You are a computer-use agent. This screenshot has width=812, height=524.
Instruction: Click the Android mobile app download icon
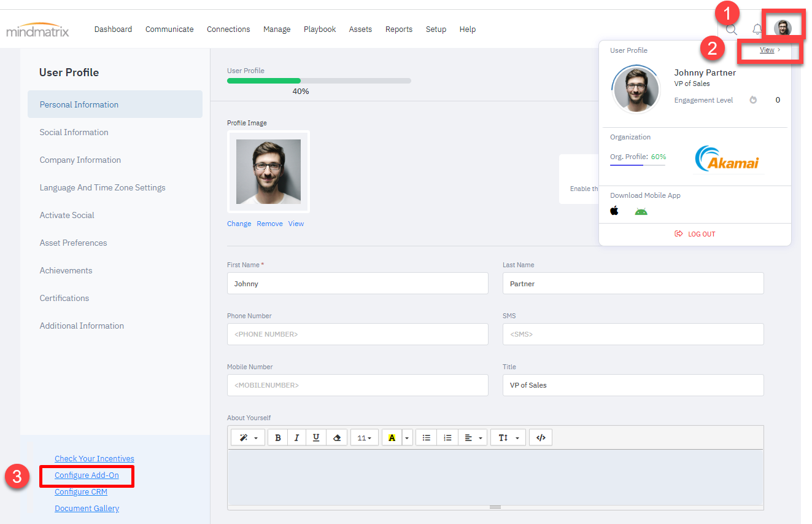641,211
